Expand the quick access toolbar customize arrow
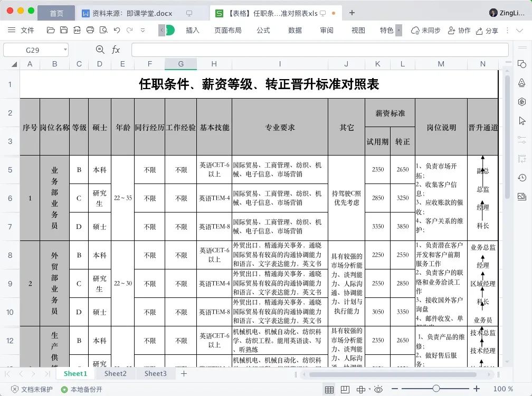 click(x=143, y=30)
